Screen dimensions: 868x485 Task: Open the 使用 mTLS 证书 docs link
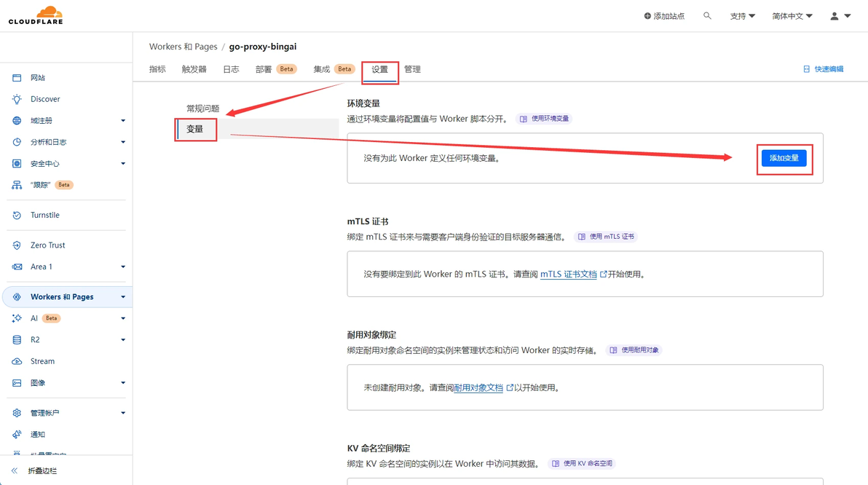tap(606, 237)
